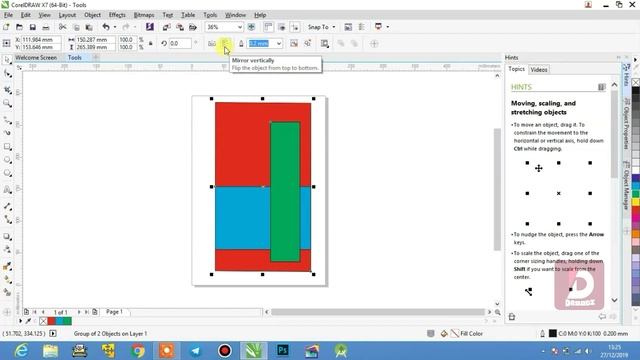The image size is (640, 360).
Task: Click the Print icon
Action: (x=46, y=27)
